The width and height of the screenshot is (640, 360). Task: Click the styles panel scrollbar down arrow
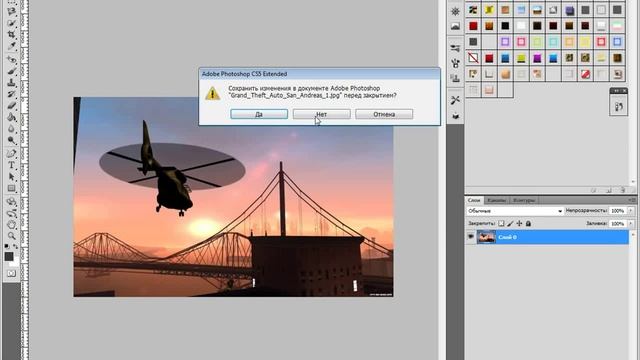pyautogui.click(x=633, y=182)
